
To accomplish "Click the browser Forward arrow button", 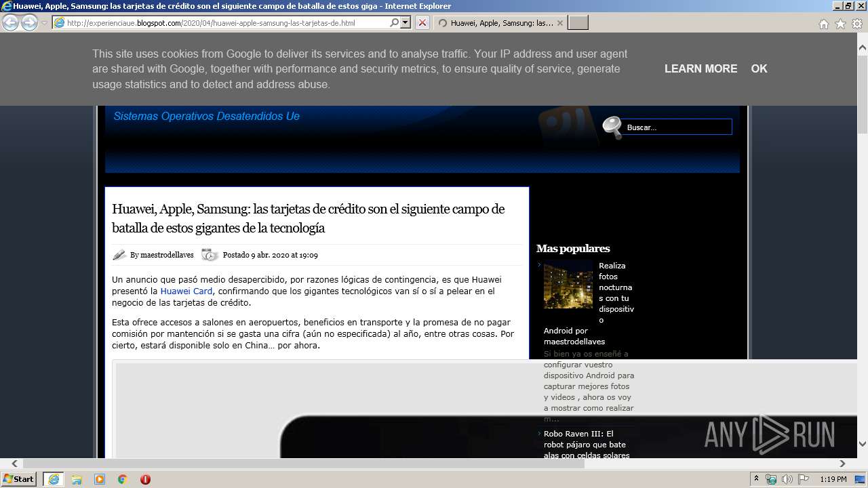I will point(29,22).
